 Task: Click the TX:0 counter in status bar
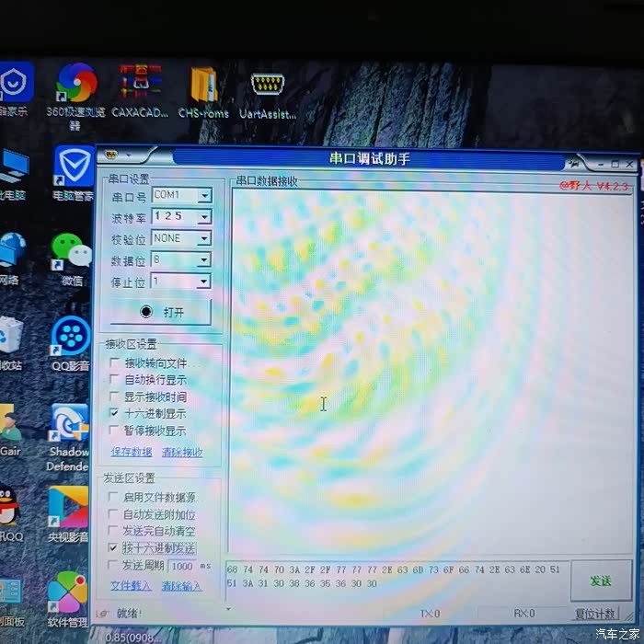(430, 614)
